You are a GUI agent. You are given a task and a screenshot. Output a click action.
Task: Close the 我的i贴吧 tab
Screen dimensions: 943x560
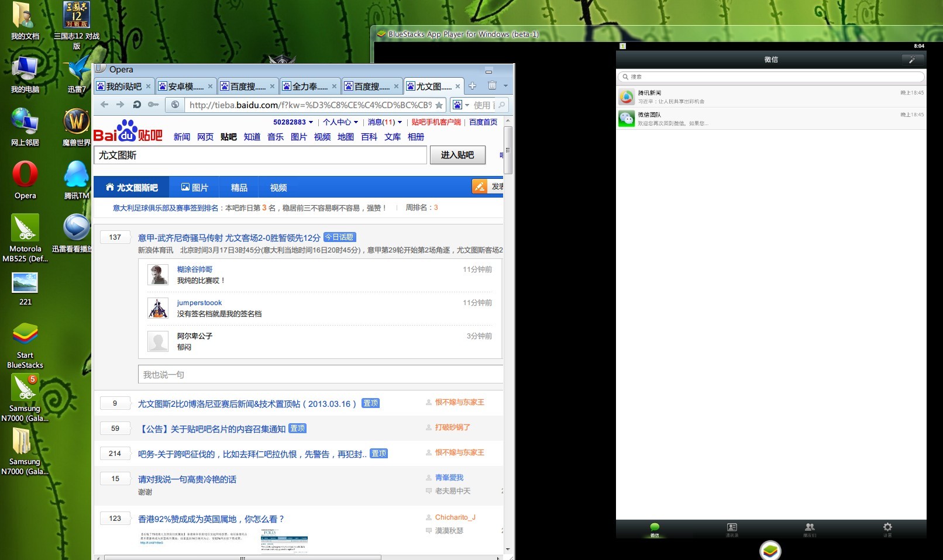pos(148,87)
